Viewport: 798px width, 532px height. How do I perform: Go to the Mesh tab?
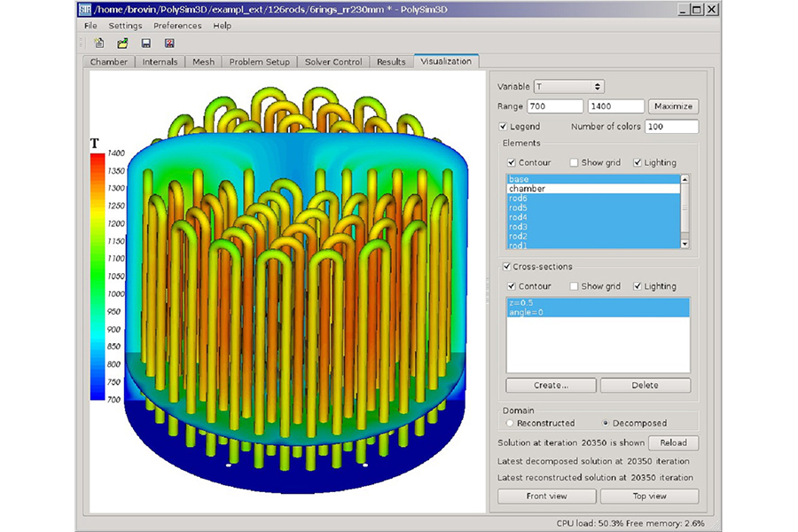pyautogui.click(x=203, y=62)
